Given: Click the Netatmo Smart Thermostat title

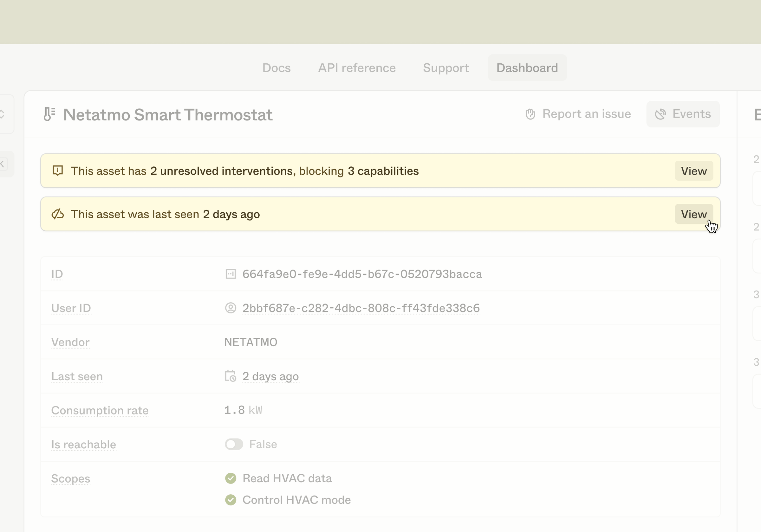Looking at the screenshot, I should click(168, 115).
